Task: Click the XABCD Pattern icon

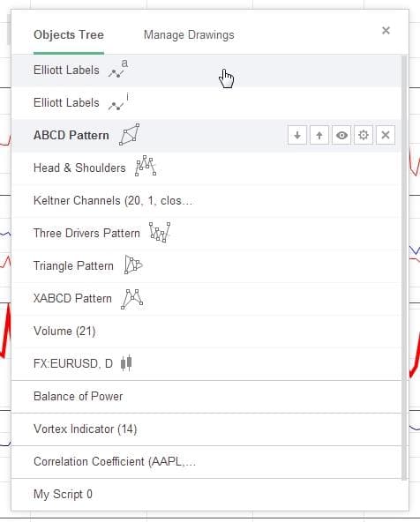Action: (132, 299)
